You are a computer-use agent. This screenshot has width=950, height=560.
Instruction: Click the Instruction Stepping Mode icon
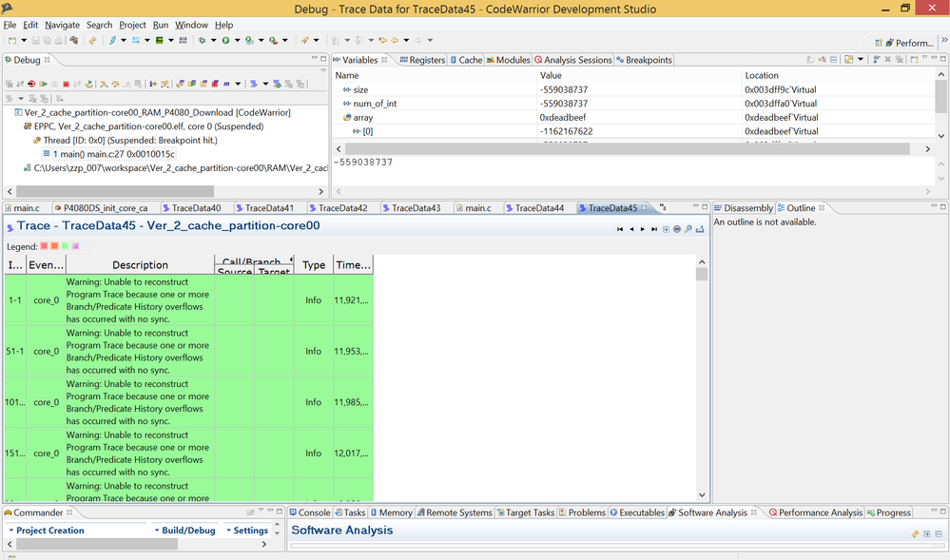pyautogui.click(x=153, y=84)
